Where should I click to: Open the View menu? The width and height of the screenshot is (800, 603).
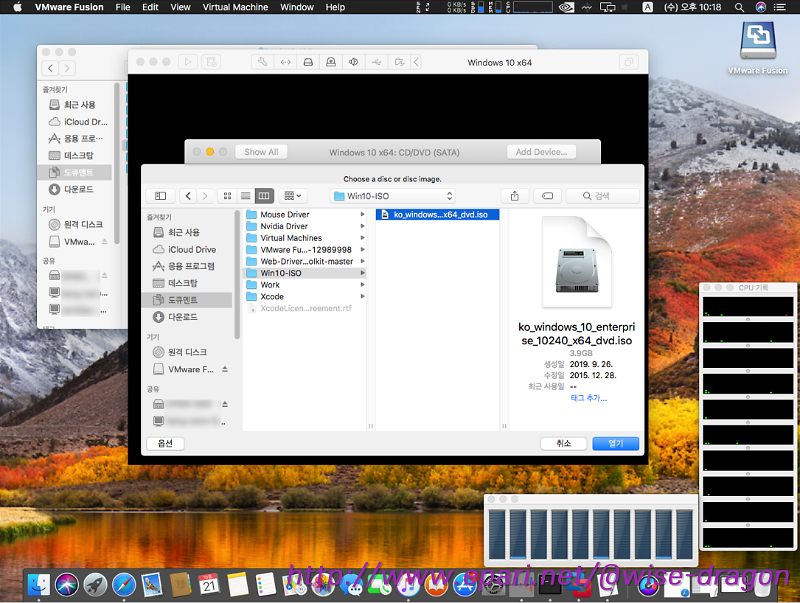[x=180, y=7]
